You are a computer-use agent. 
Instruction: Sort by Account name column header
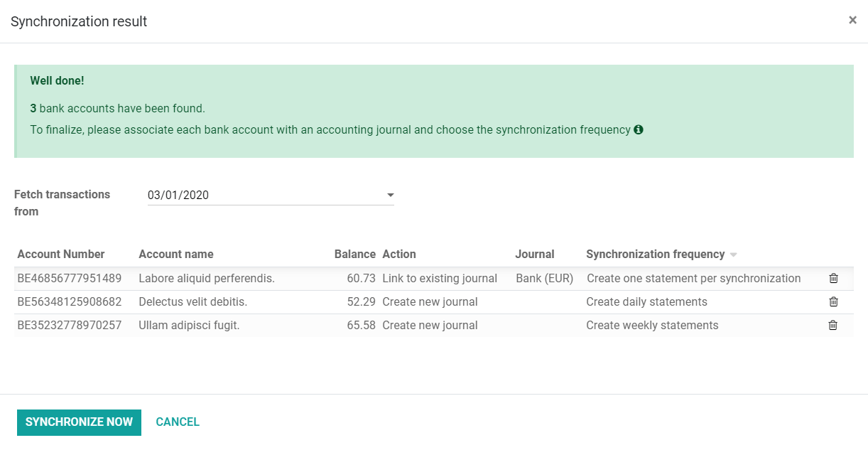click(x=176, y=254)
